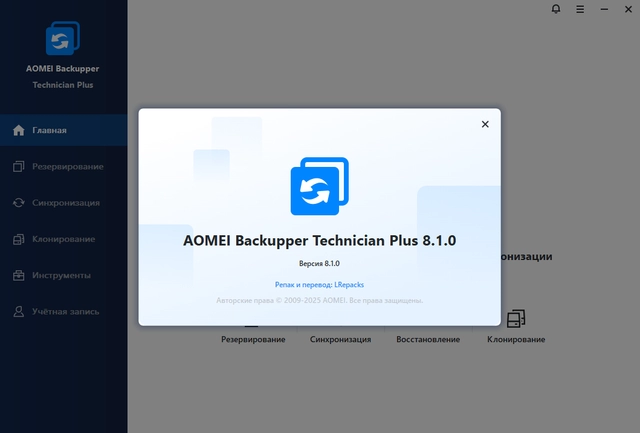This screenshot has width=640, height=433.
Task: Click the user icon beside Учётная запись
Action: [x=18, y=312]
